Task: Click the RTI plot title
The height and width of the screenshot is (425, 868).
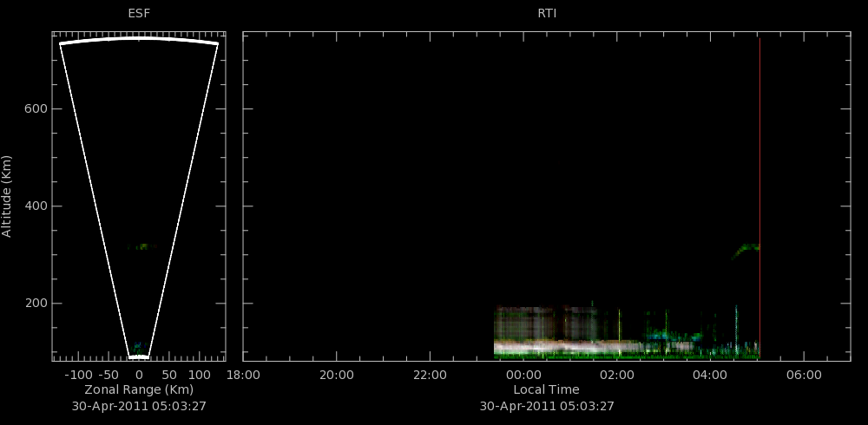Action: 547,14
